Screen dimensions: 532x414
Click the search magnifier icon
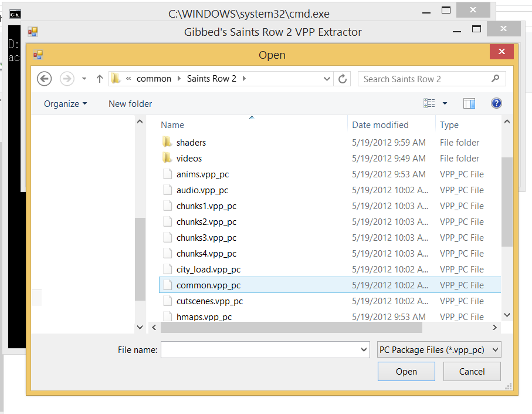[x=495, y=79]
